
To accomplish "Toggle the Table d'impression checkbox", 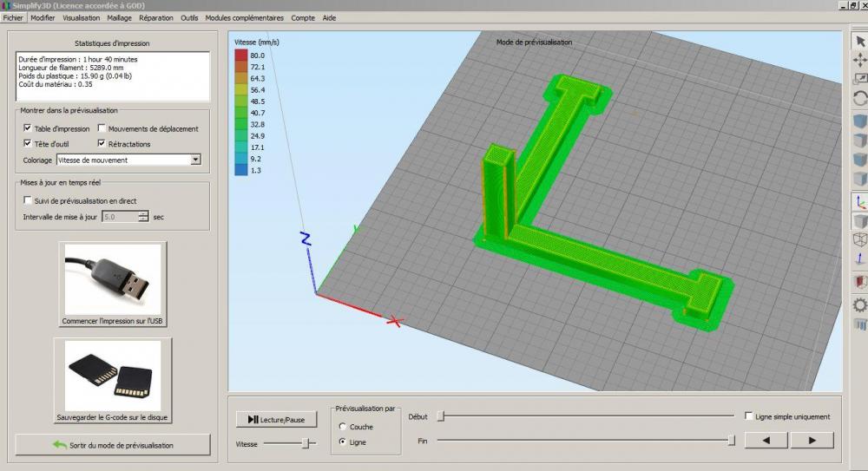I will point(27,128).
